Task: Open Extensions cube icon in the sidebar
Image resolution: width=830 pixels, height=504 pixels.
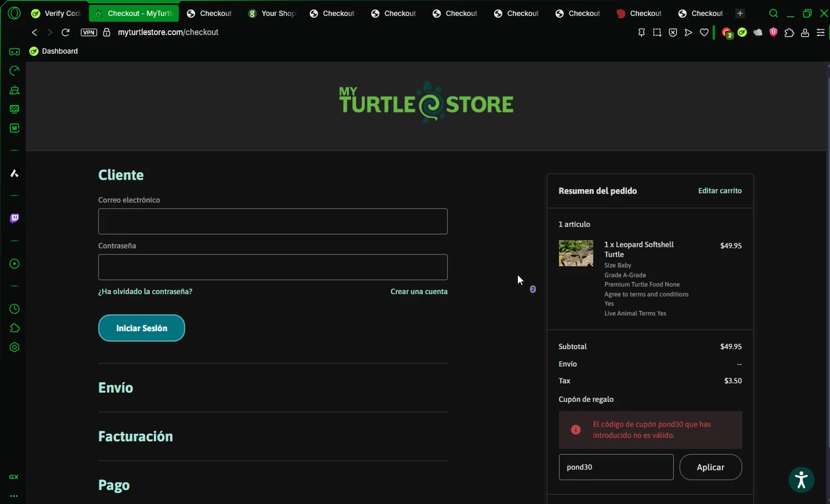Action: pos(14,328)
